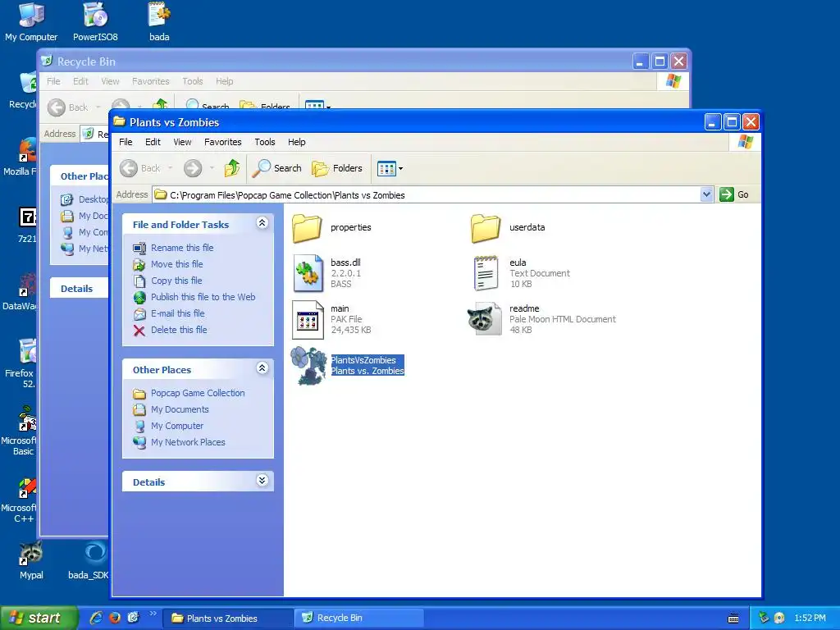Open the userdata folder
Viewport: 840px width, 630px height.
coord(486,228)
